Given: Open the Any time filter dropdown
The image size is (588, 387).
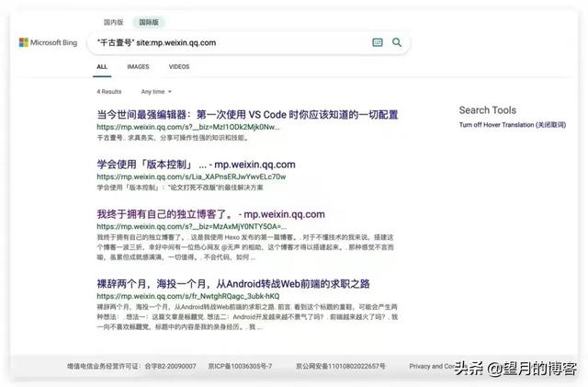Looking at the screenshot, I should click(x=156, y=92).
